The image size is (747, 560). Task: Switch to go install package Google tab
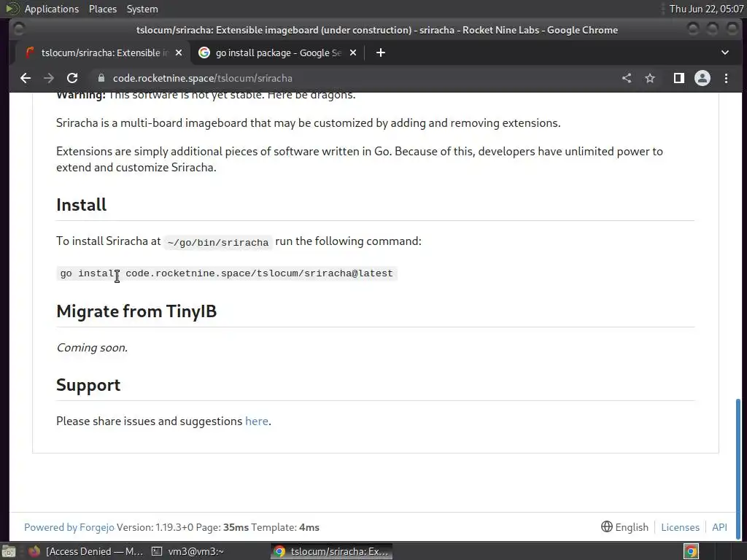tap(278, 52)
